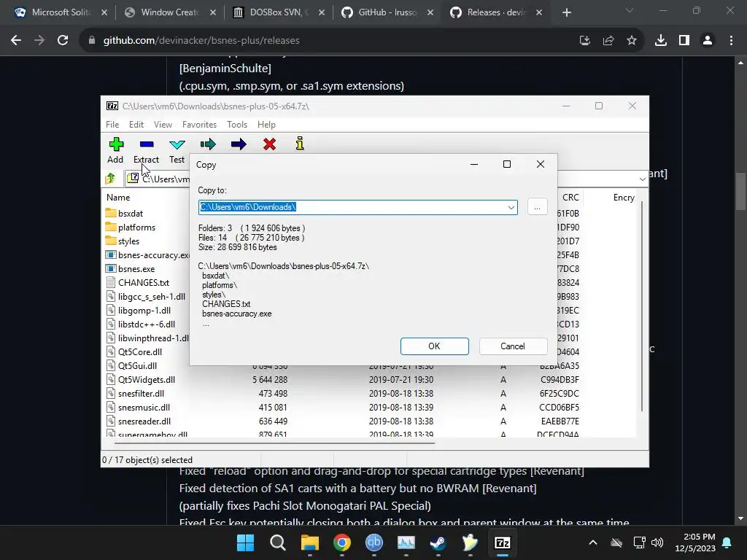Bookmark this page with the star icon

632,41
